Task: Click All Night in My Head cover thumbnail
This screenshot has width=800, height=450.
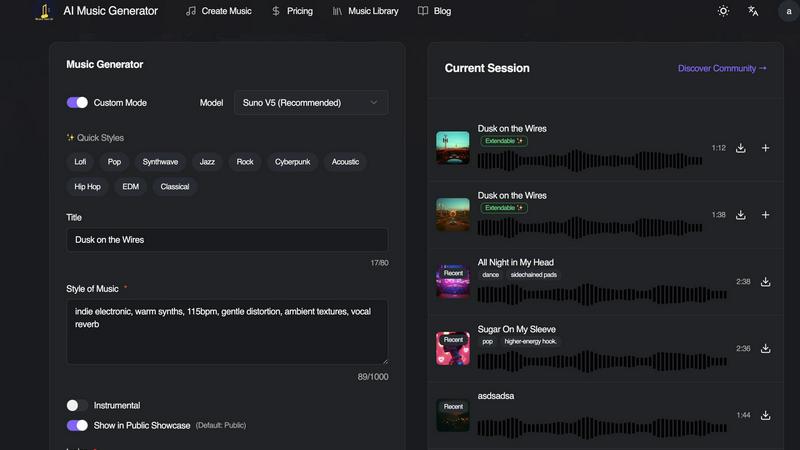Action: (x=453, y=282)
